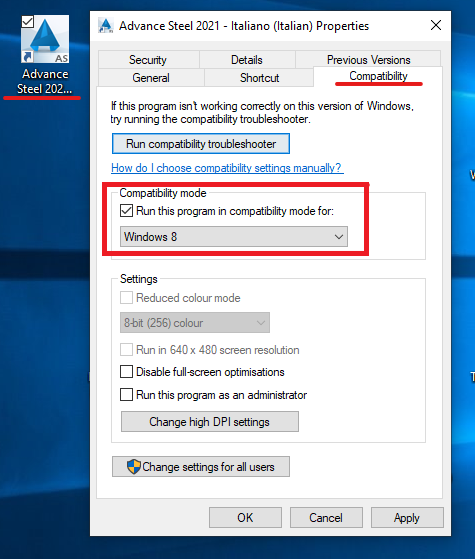Open the Shortcut tab

click(x=259, y=77)
